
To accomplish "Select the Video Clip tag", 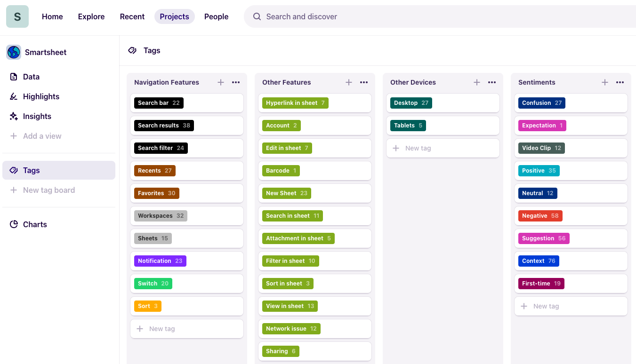I will click(x=541, y=148).
